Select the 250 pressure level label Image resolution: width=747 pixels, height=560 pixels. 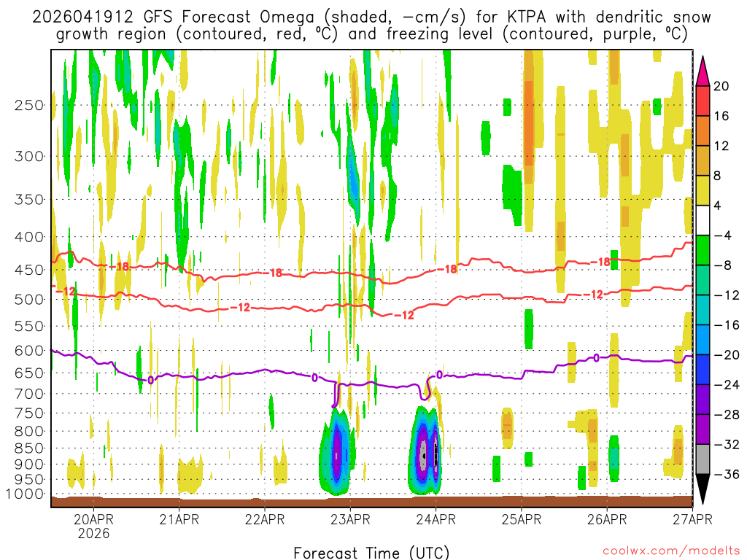(x=28, y=105)
